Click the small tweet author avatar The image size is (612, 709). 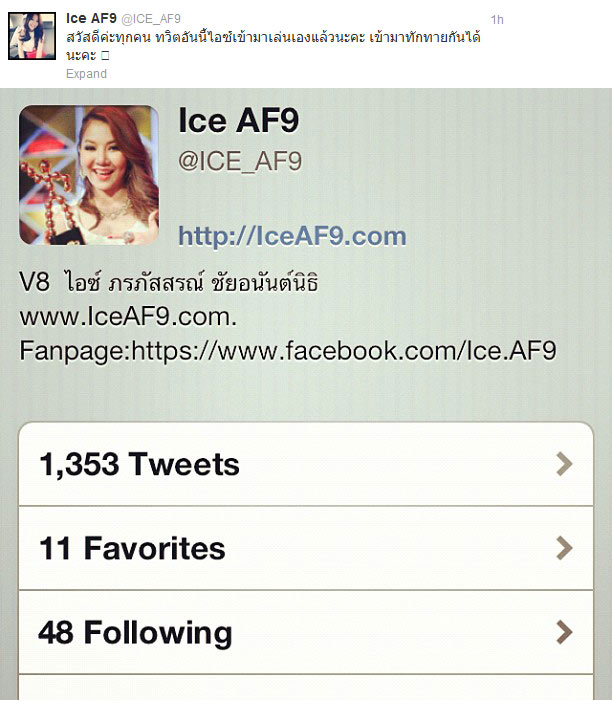coord(32,36)
